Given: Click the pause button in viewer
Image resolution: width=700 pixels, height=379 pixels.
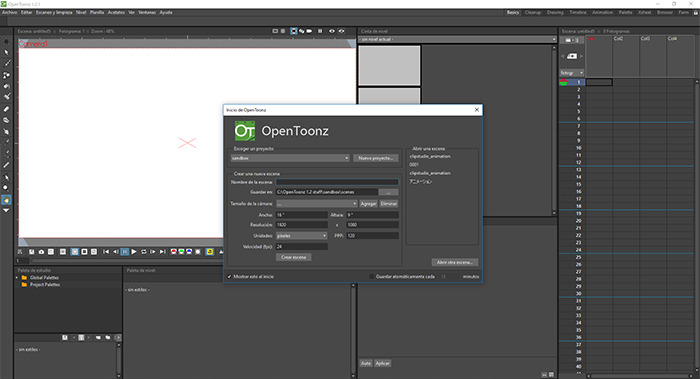Looking at the screenshot, I should pyautogui.click(x=125, y=252).
